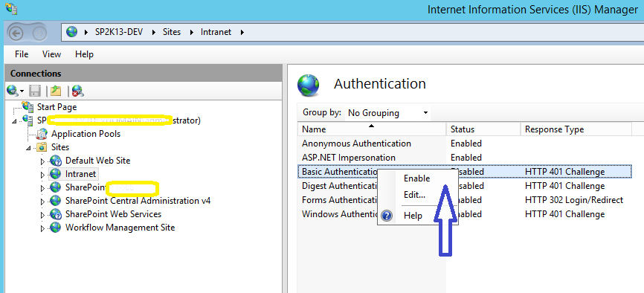Click the server node computer icon
This screenshot has height=293, width=644.
click(28, 120)
